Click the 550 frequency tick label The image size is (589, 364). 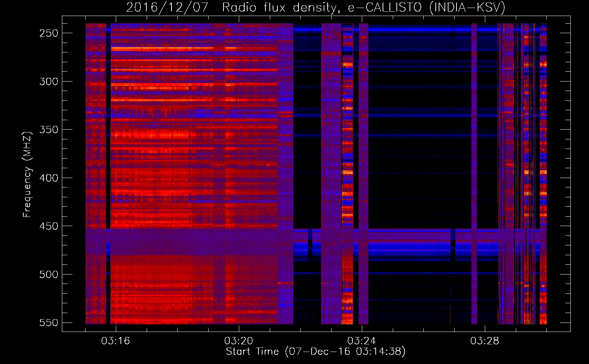click(x=49, y=323)
